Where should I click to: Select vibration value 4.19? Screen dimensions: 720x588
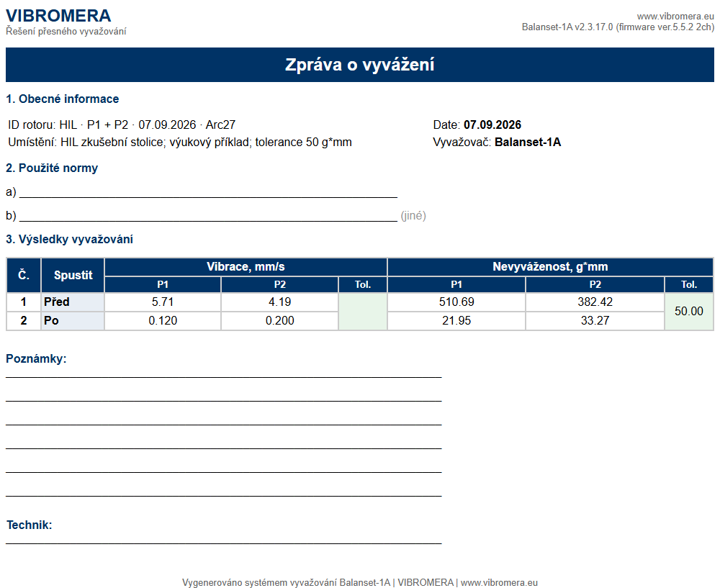pos(279,302)
